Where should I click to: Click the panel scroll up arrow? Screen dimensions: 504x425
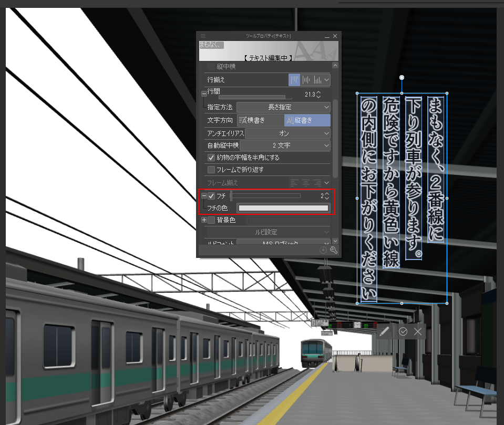335,65
